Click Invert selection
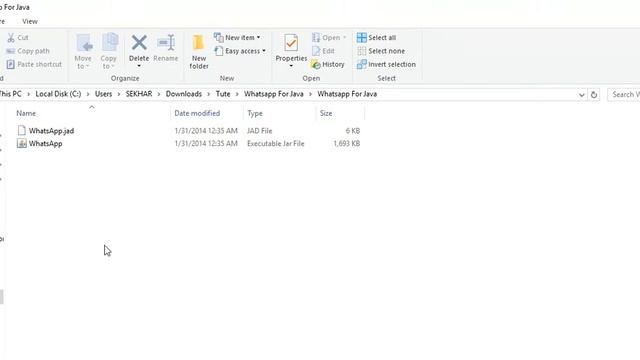Image resolution: width=640 pixels, height=360 pixels. tap(386, 64)
